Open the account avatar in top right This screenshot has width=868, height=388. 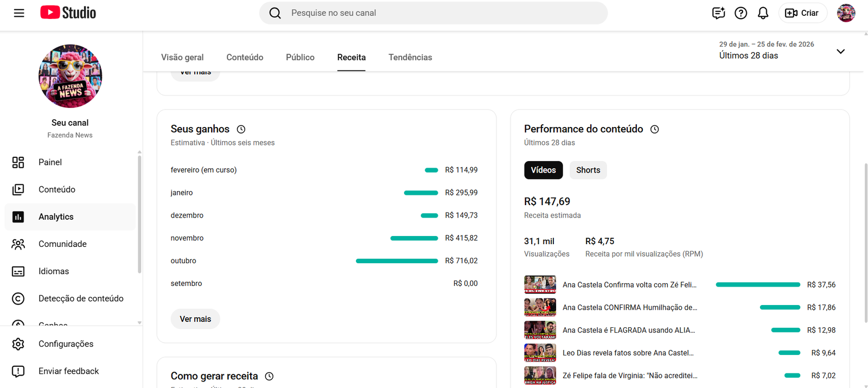pos(846,13)
